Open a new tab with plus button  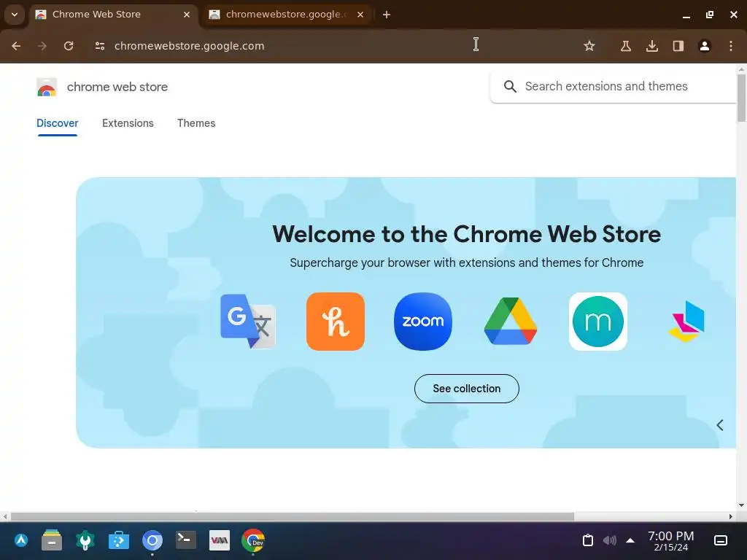pyautogui.click(x=387, y=15)
